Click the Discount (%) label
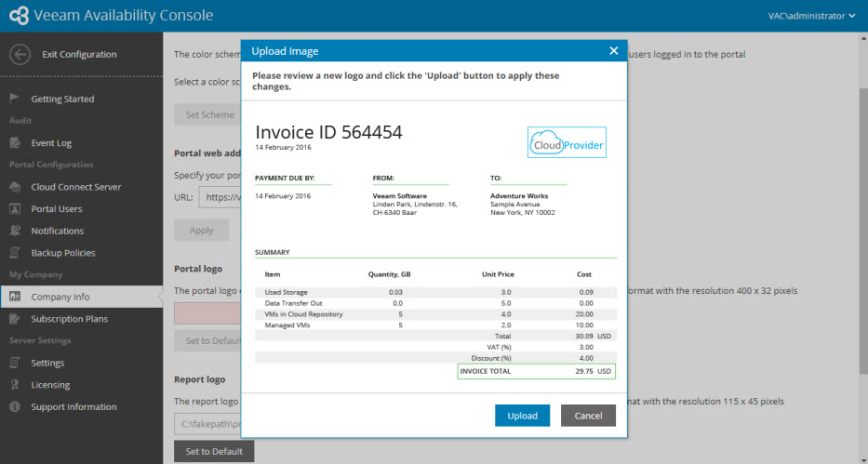This screenshot has width=868, height=464. coord(491,358)
